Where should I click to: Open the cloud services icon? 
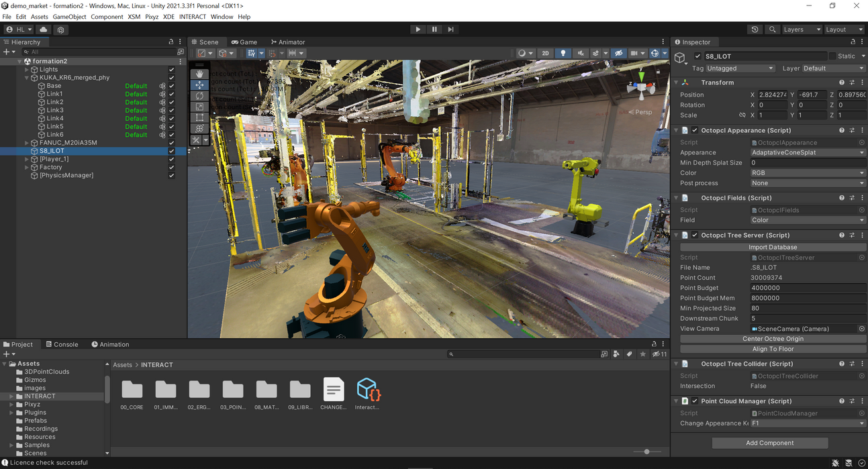tap(44, 30)
